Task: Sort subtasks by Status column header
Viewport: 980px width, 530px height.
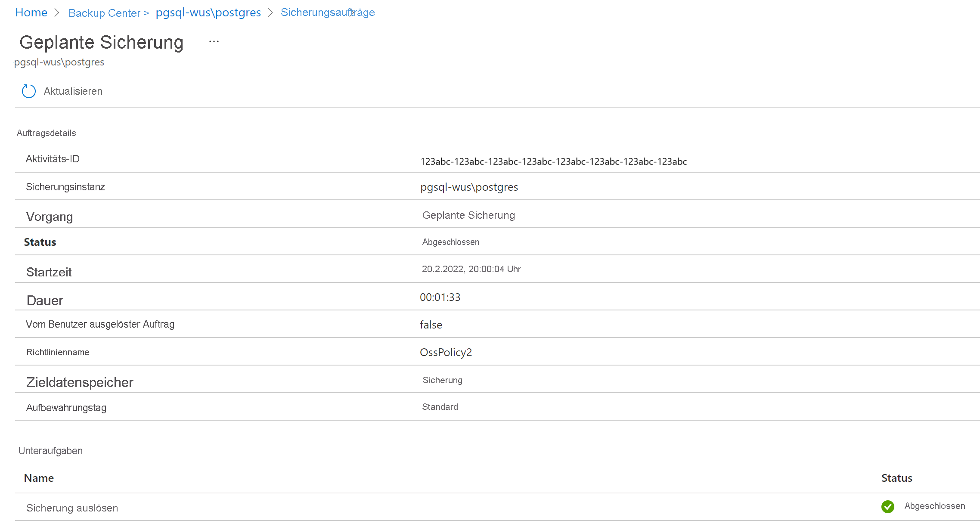Action: click(896, 478)
